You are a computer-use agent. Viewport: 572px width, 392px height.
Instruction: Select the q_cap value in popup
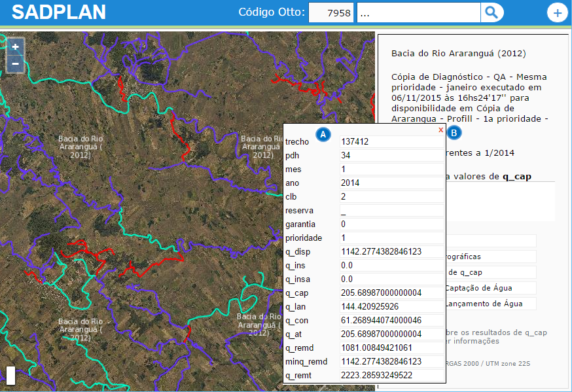391,293
